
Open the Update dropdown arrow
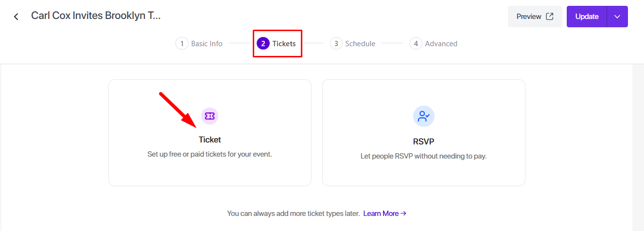tap(617, 17)
